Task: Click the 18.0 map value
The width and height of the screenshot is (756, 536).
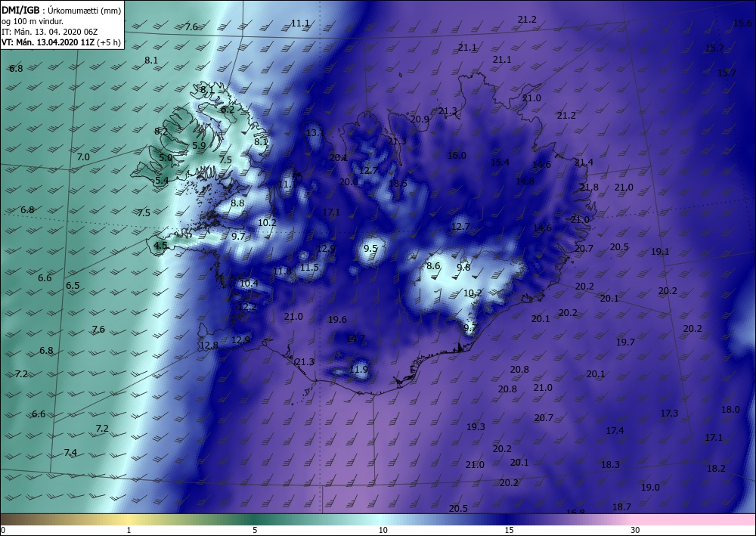Action: 730,409
